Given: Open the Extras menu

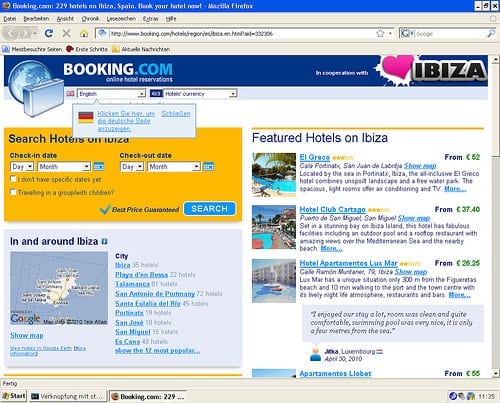Looking at the screenshot, I should 151,19.
